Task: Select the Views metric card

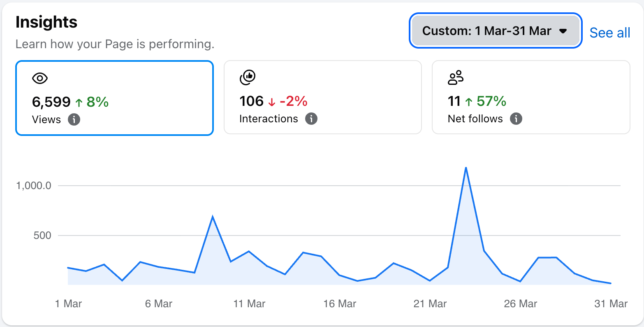Action: click(114, 98)
